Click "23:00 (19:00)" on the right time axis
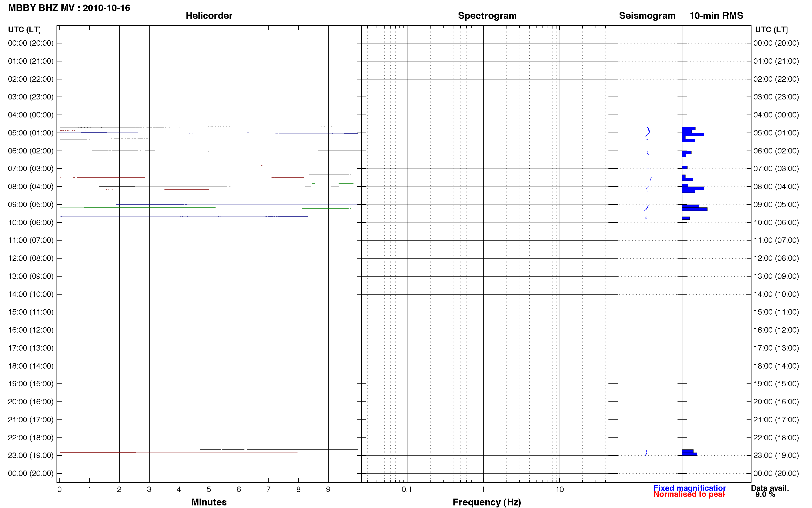Viewport: 812px width, 508px height. (776, 456)
